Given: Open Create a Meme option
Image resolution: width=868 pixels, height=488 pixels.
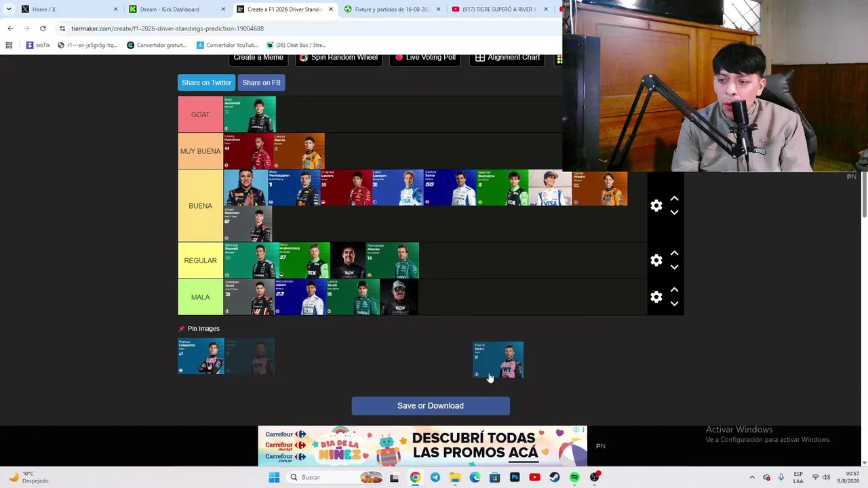Looking at the screenshot, I should [x=258, y=58].
